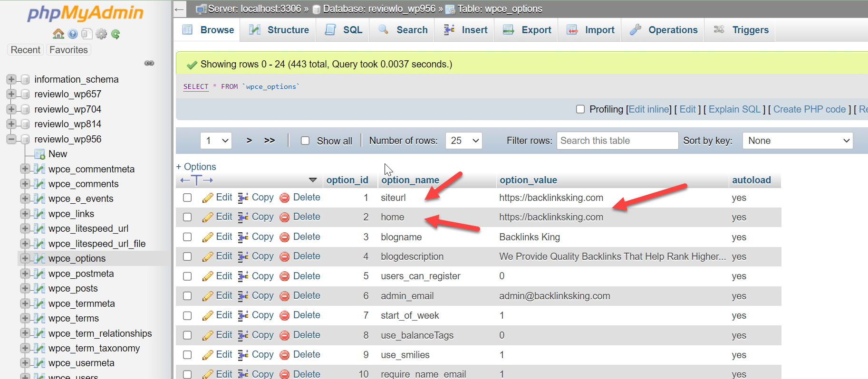Click the wpce_options table icon in tree

(40, 258)
